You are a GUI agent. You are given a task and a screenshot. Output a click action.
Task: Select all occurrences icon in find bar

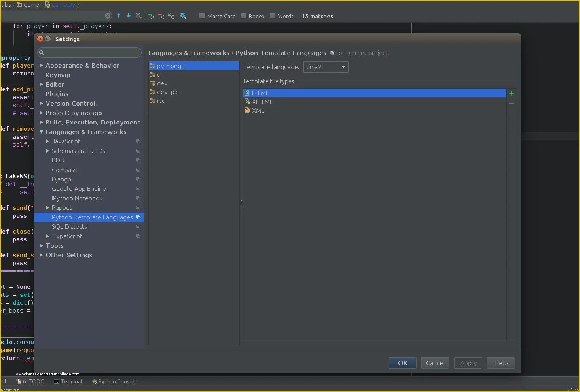click(x=171, y=16)
